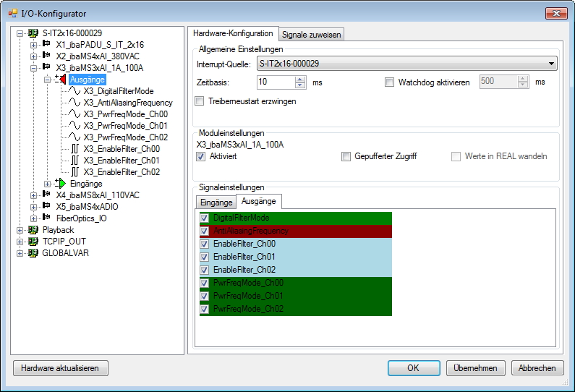This screenshot has height=392, width=575.
Task: Click Hardware aktualisieren button
Action: (x=61, y=368)
